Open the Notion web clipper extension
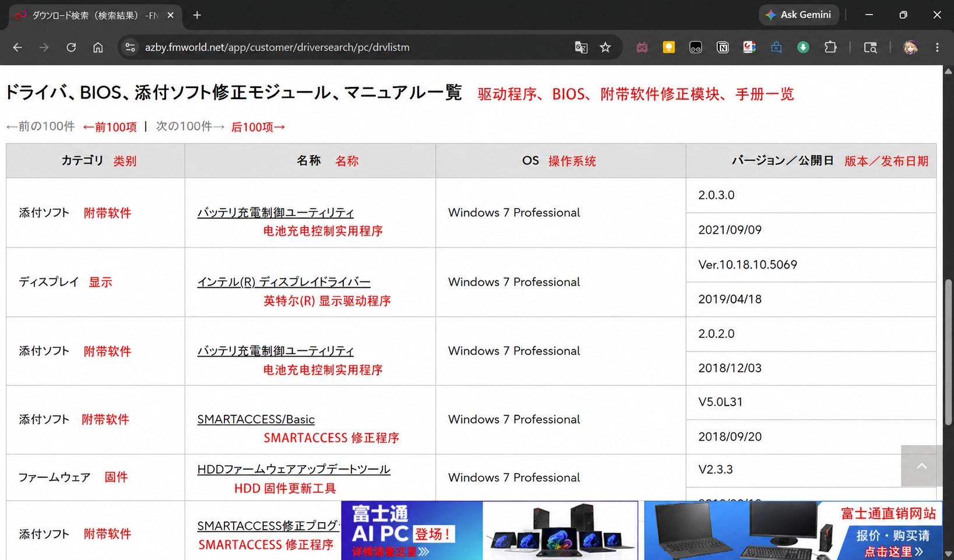The image size is (954, 560). pyautogui.click(x=723, y=47)
